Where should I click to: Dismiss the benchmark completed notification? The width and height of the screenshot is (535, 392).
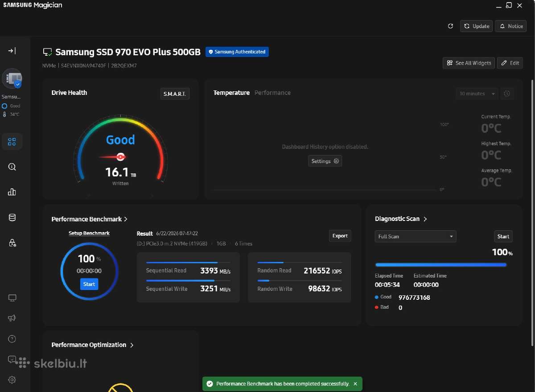[x=355, y=384]
